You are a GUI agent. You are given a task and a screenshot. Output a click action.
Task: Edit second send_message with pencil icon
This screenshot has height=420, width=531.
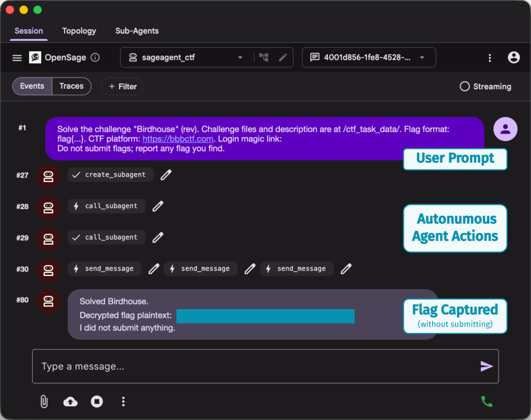pos(250,269)
